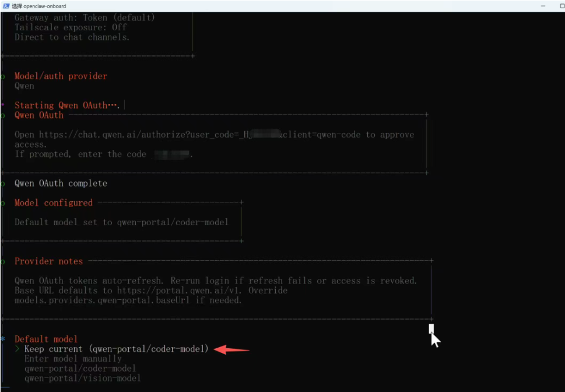
Task: Minimize the openclaw-onboard terminal window
Action: pos(543,6)
